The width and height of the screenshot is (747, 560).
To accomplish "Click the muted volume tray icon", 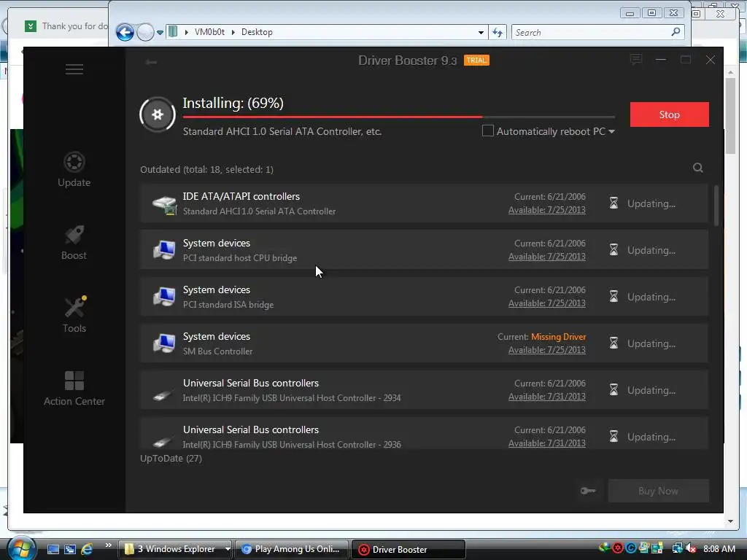I will pos(692,548).
